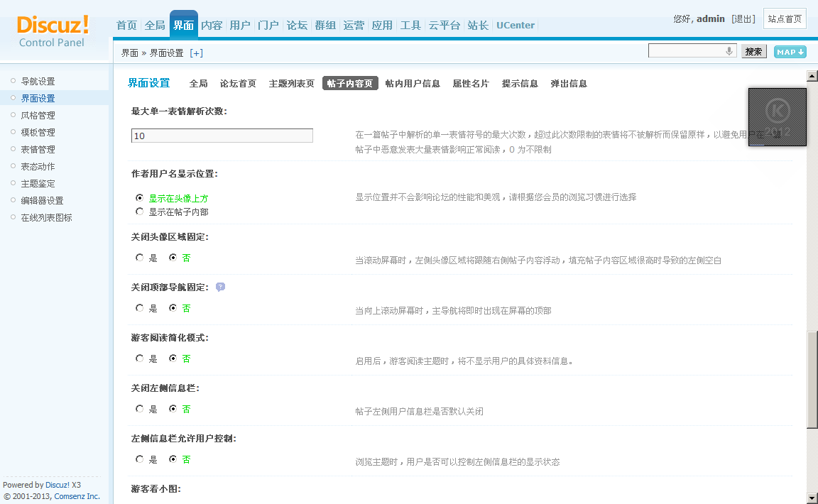Click help icon beside 关闭顶部导航固定
The height and width of the screenshot is (504, 818).
point(220,287)
